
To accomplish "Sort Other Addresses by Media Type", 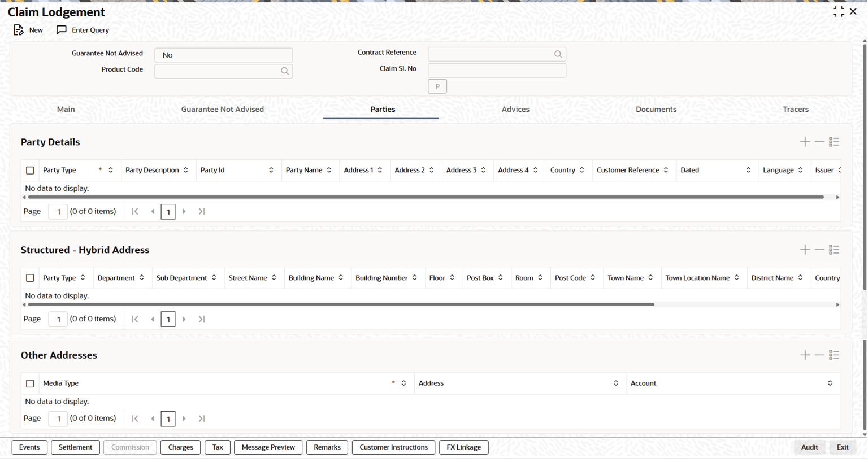I will pyautogui.click(x=404, y=383).
